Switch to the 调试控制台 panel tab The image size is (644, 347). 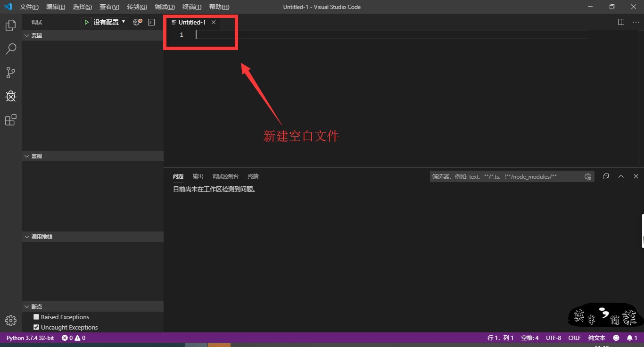click(x=225, y=176)
